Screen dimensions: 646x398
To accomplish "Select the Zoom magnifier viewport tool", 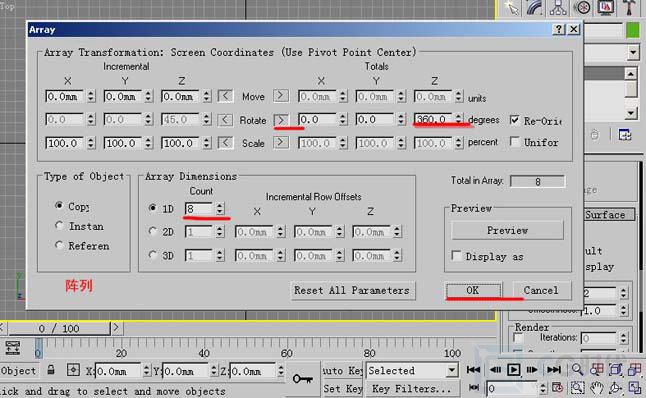I will click(x=577, y=370).
